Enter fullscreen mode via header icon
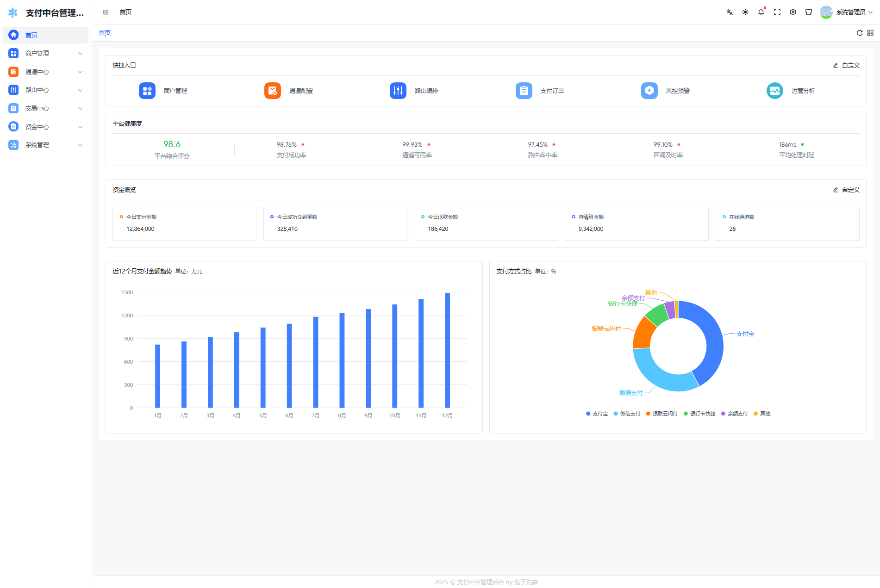The height and width of the screenshot is (588, 880). (x=777, y=12)
